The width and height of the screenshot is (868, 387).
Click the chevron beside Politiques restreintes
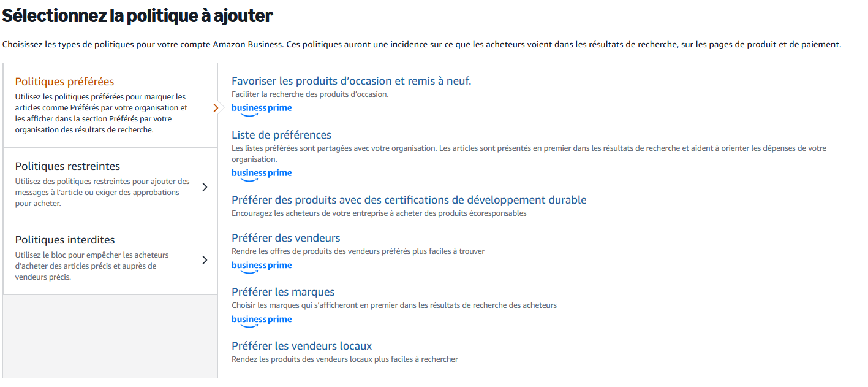205,186
